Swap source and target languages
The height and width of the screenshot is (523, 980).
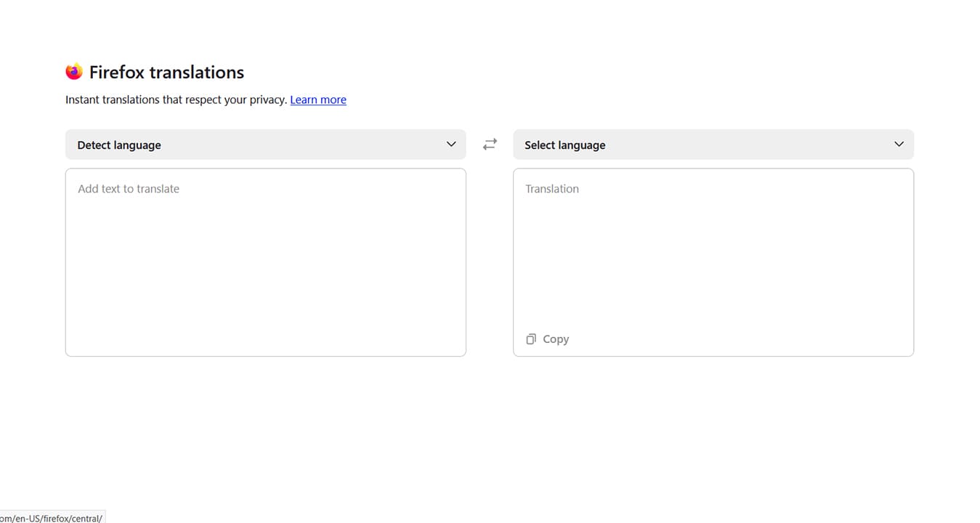pyautogui.click(x=490, y=145)
